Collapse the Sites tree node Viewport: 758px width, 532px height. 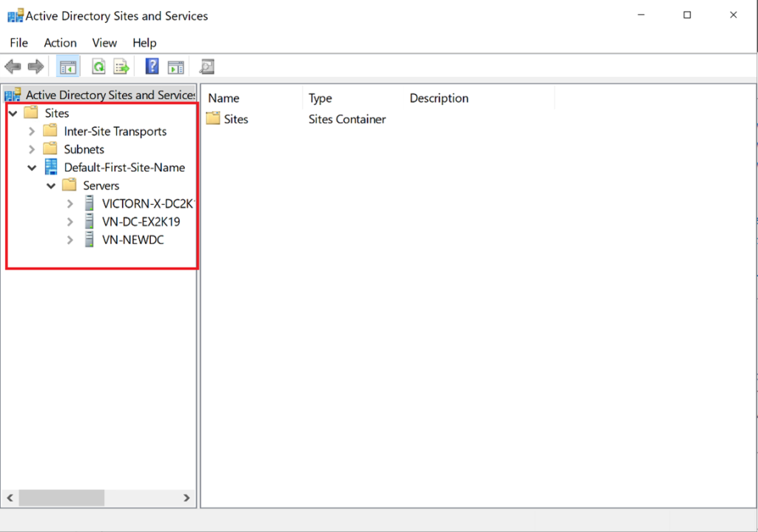(13, 113)
